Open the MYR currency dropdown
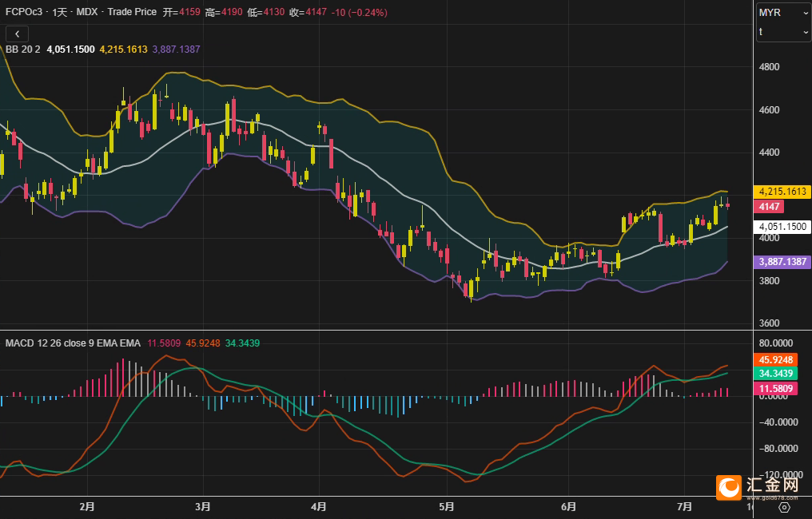Image resolution: width=812 pixels, height=519 pixels. [x=783, y=13]
